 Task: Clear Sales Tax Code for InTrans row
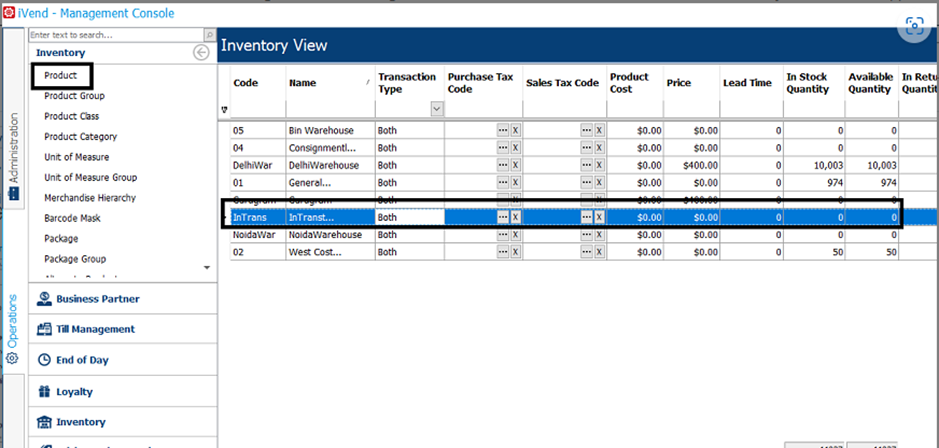(x=599, y=217)
